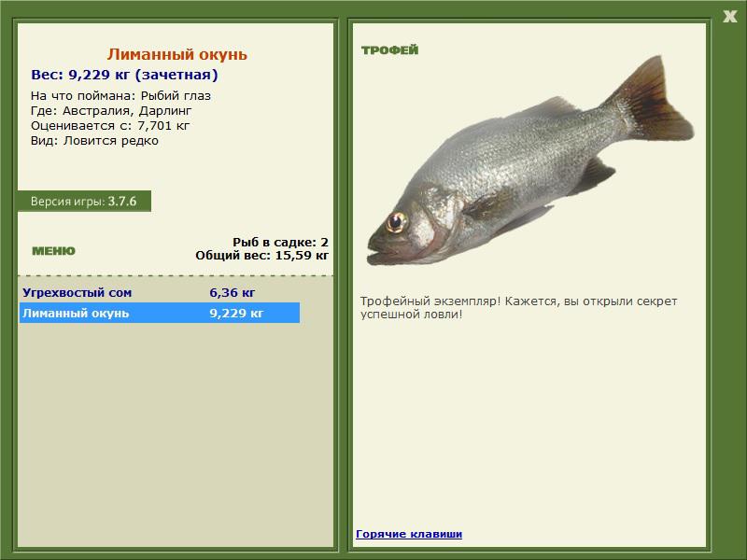Click the empty area below the fish list
The image size is (747, 560).
176,429
